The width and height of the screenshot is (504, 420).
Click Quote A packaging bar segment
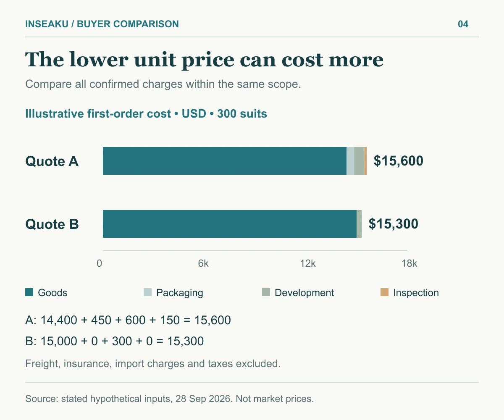(350, 161)
